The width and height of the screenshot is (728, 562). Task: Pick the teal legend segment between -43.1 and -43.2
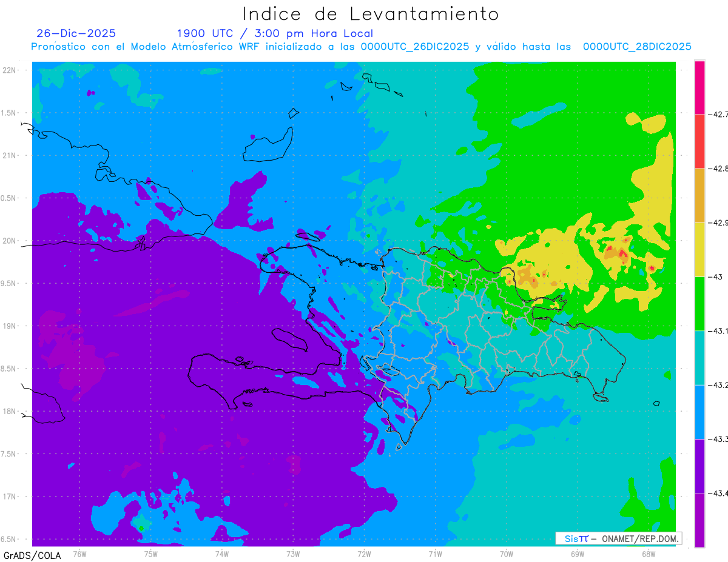pyautogui.click(x=699, y=358)
